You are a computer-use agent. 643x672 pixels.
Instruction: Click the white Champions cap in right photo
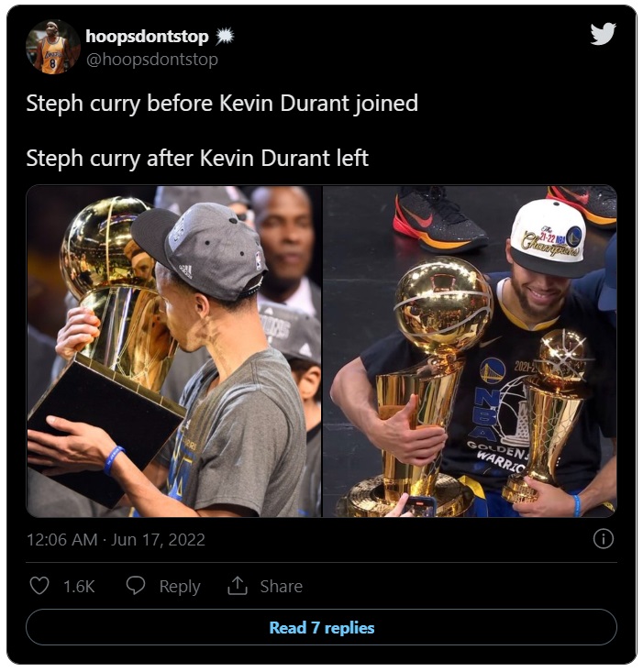pos(549,237)
